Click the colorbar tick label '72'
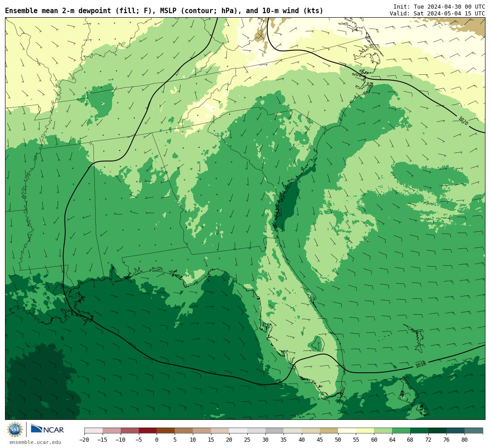This screenshot has width=490, height=448. coord(429,440)
